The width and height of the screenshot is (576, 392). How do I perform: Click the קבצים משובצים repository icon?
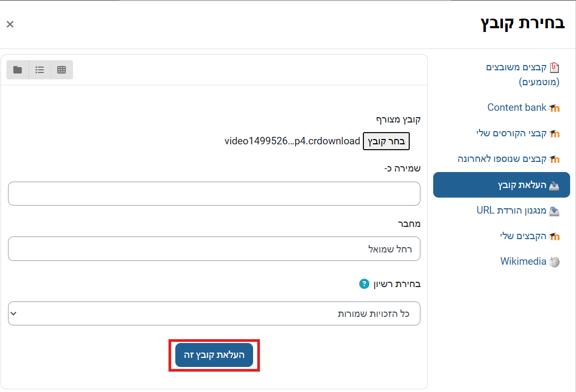(555, 68)
